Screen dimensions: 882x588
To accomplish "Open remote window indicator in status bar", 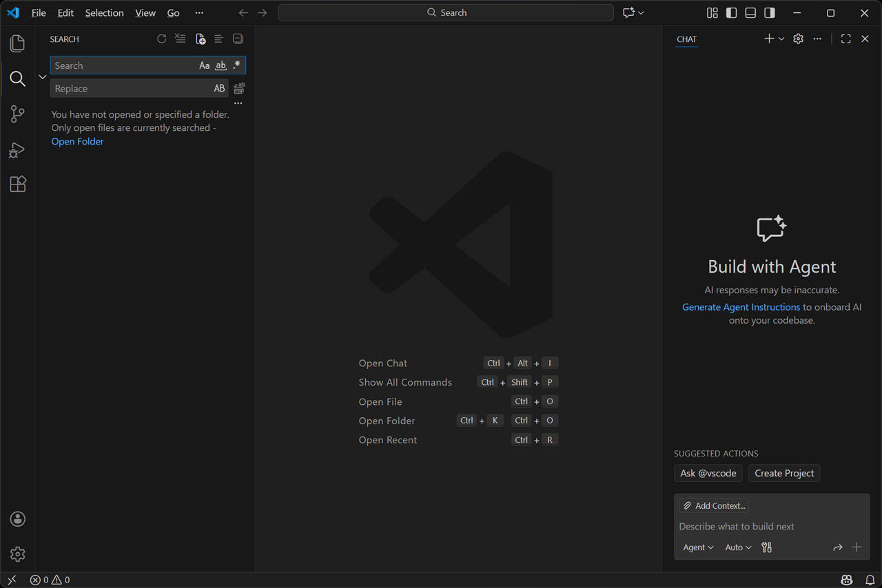I will click(x=12, y=580).
